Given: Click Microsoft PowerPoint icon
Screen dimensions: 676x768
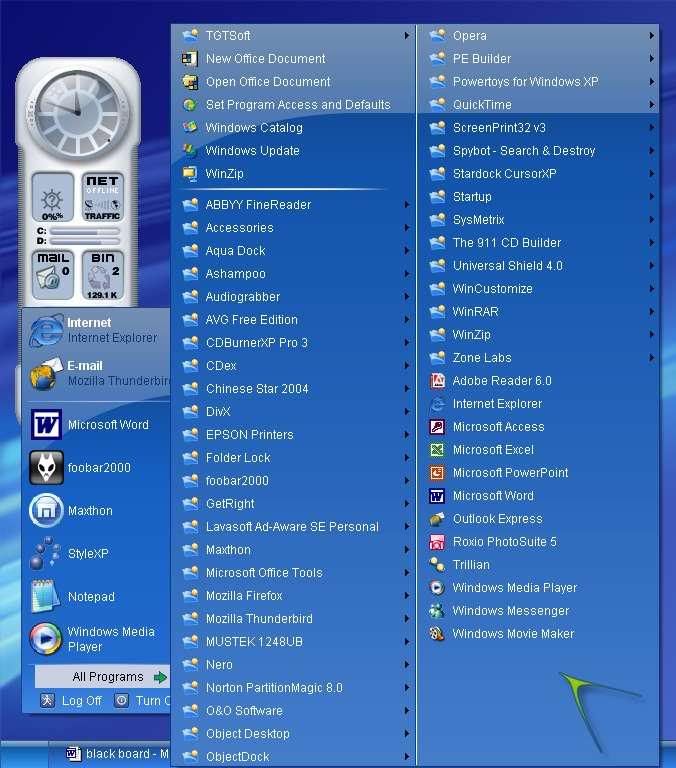Looking at the screenshot, I should coord(437,473).
